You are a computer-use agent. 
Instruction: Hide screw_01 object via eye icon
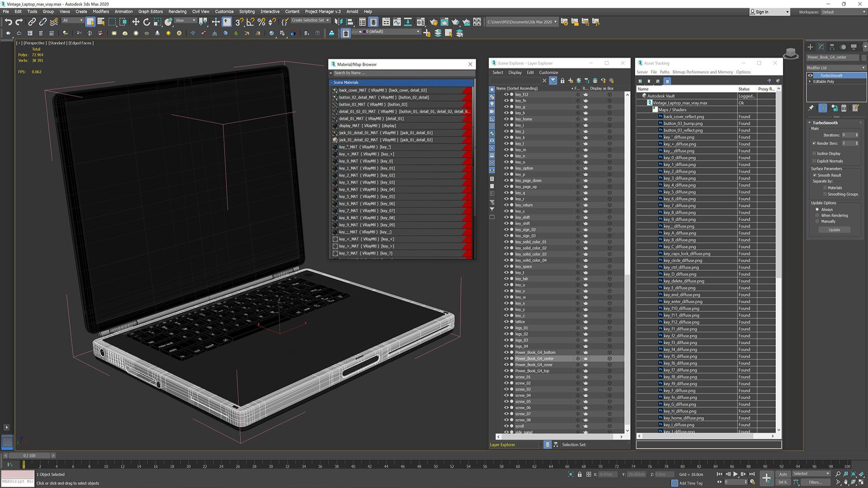click(506, 377)
